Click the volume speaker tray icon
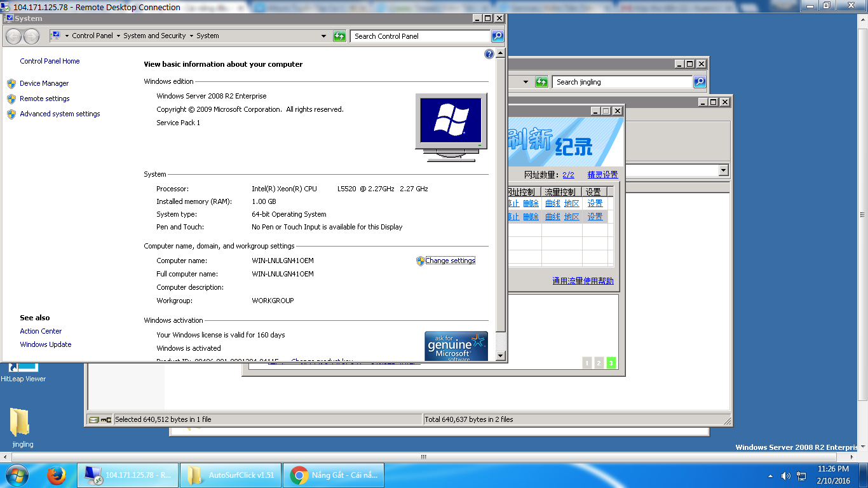The image size is (868, 488). (x=786, y=476)
